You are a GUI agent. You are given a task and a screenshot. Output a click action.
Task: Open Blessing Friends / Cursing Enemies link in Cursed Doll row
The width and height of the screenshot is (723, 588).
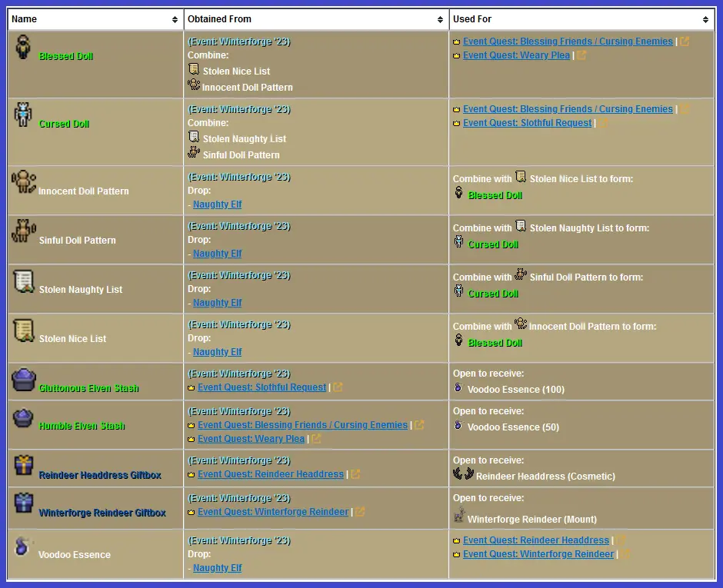pyautogui.click(x=568, y=109)
